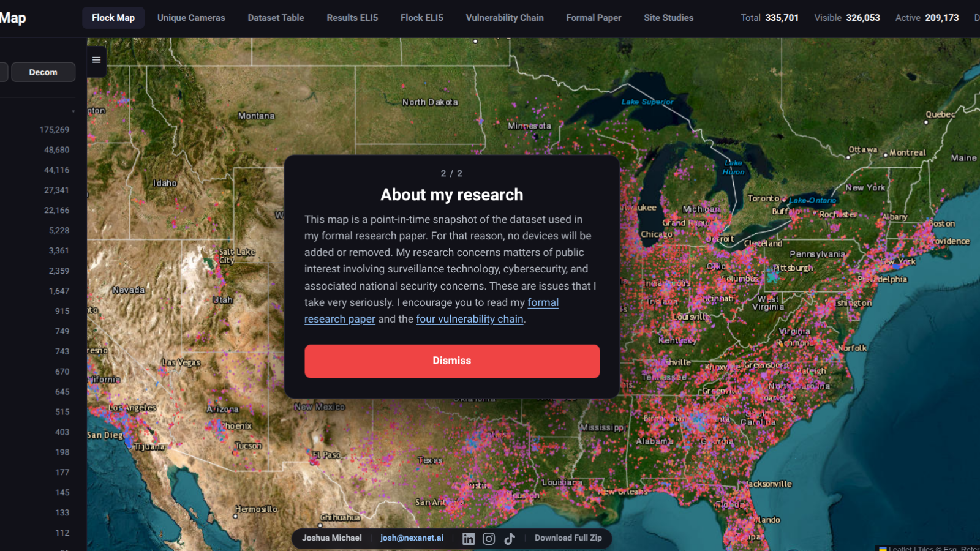Viewport: 980px width, 551px height.
Task: Click the North Dakota map label
Action: coord(430,102)
